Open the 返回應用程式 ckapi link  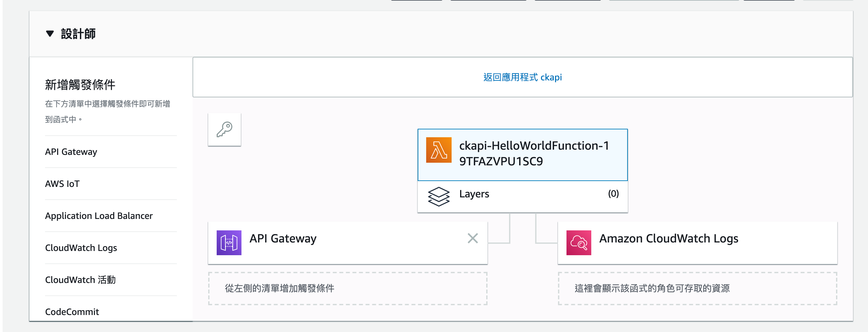pyautogui.click(x=522, y=77)
